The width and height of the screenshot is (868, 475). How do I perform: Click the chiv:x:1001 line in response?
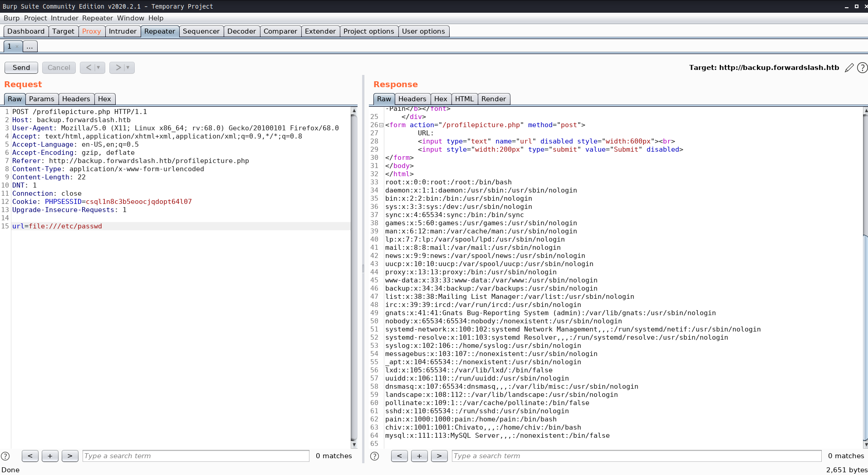[x=483, y=427]
